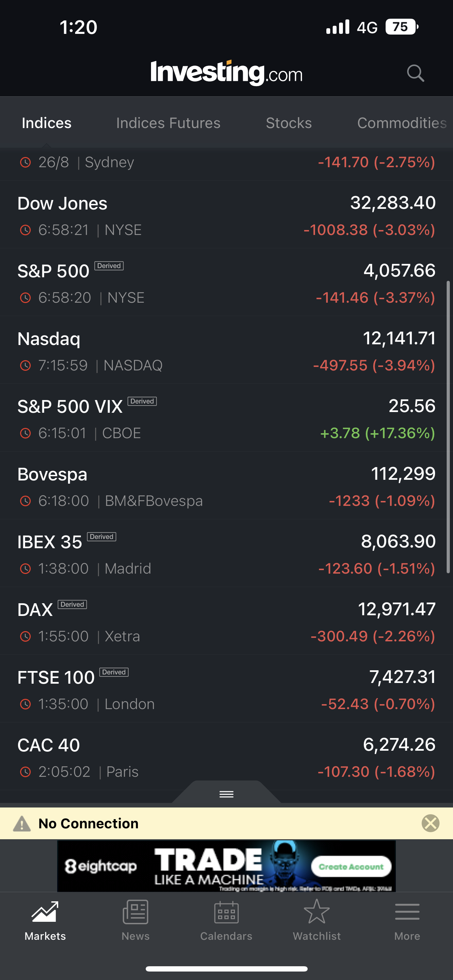Tap Create Account in the ad
This screenshot has height=980, width=453.
coord(351,867)
